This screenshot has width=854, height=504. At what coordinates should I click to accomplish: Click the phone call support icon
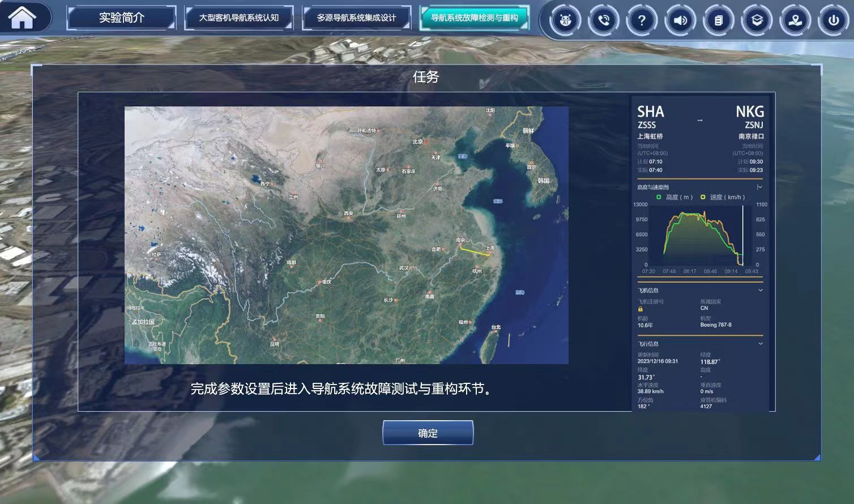pyautogui.click(x=604, y=21)
